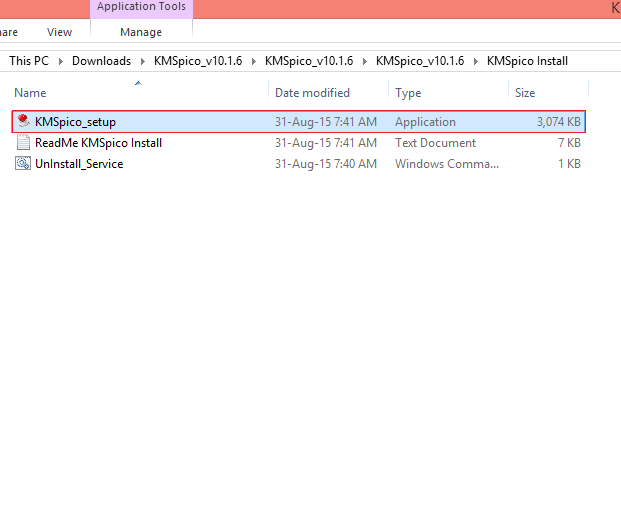This screenshot has width=621, height=519.
Task: Sort files by Date modified column
Action: pyautogui.click(x=312, y=93)
